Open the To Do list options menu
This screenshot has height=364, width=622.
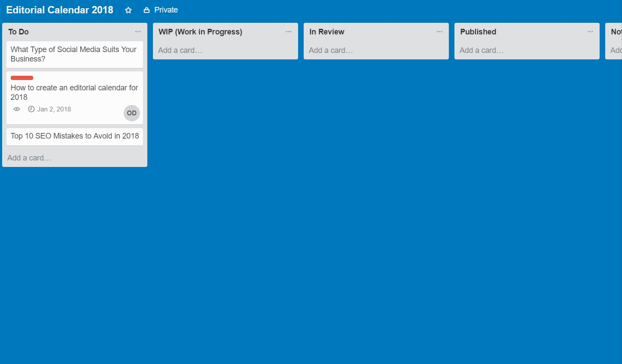click(x=138, y=31)
